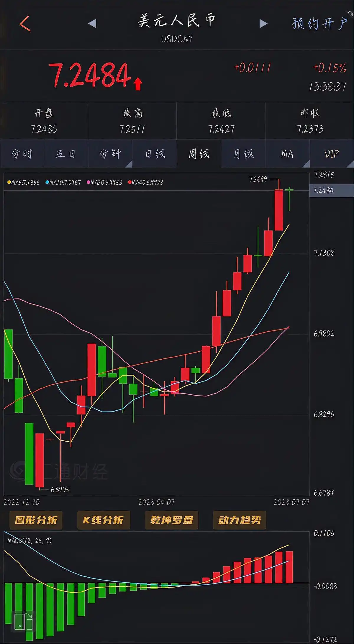Open the MA indicator dropdown

(287, 154)
